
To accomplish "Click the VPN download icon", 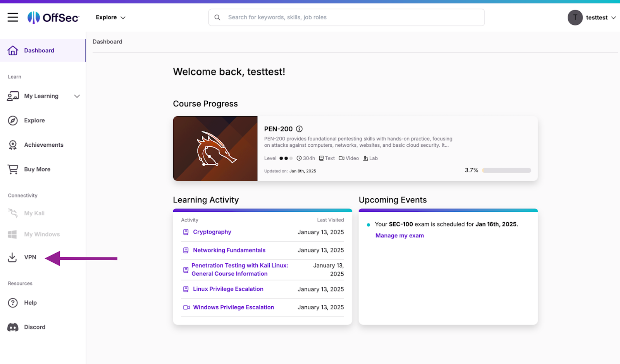I will click(12, 257).
